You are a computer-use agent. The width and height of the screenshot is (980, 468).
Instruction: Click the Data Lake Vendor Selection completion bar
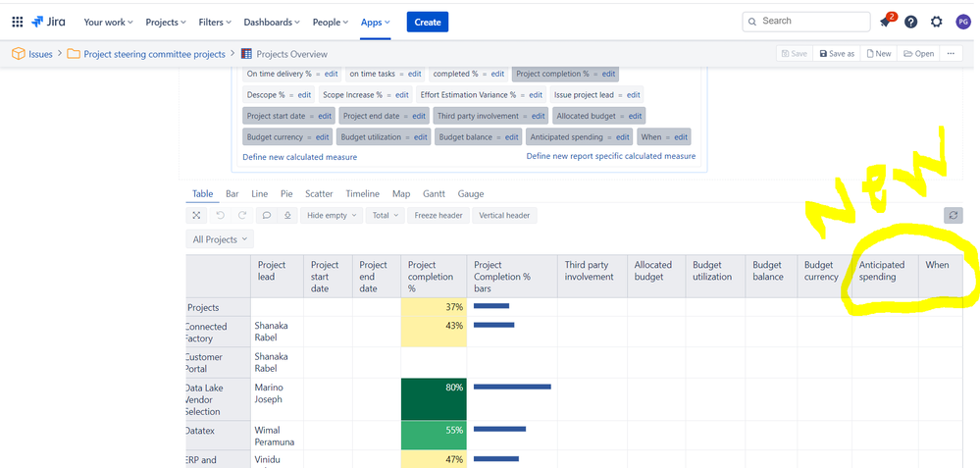click(512, 388)
